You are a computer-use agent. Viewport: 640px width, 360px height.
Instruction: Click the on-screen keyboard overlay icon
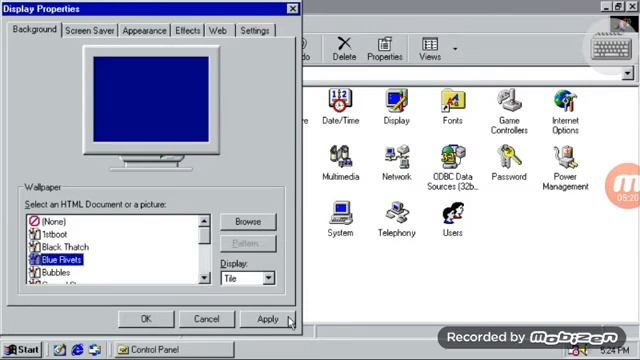(x=611, y=50)
